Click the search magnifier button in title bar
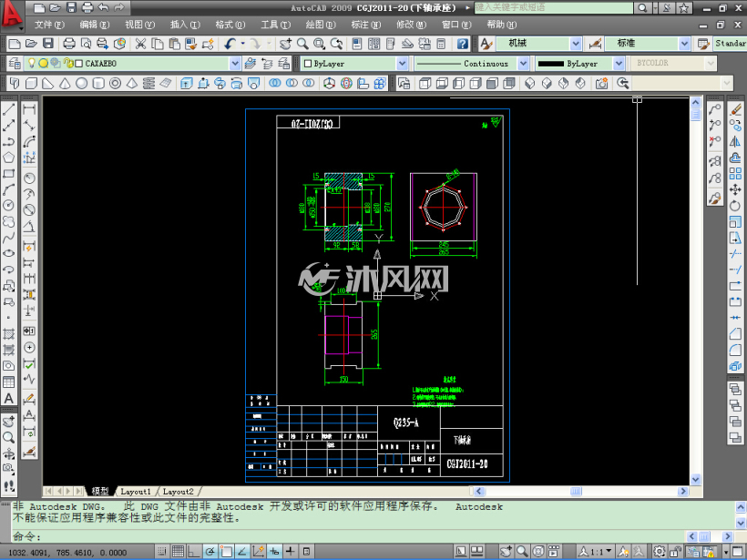The image size is (747, 560). [642, 7]
